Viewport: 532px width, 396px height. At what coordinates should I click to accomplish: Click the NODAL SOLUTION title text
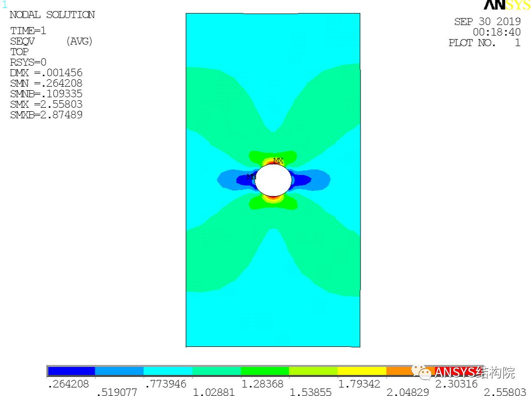[52, 15]
